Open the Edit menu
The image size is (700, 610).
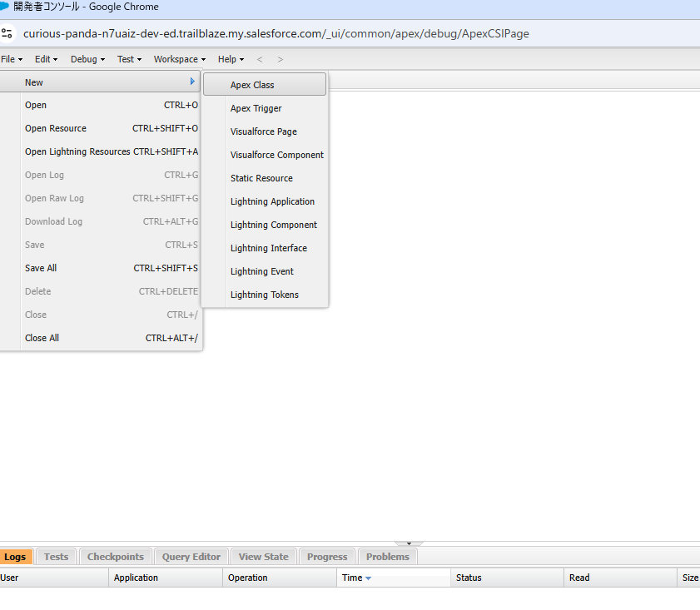pyautogui.click(x=46, y=59)
